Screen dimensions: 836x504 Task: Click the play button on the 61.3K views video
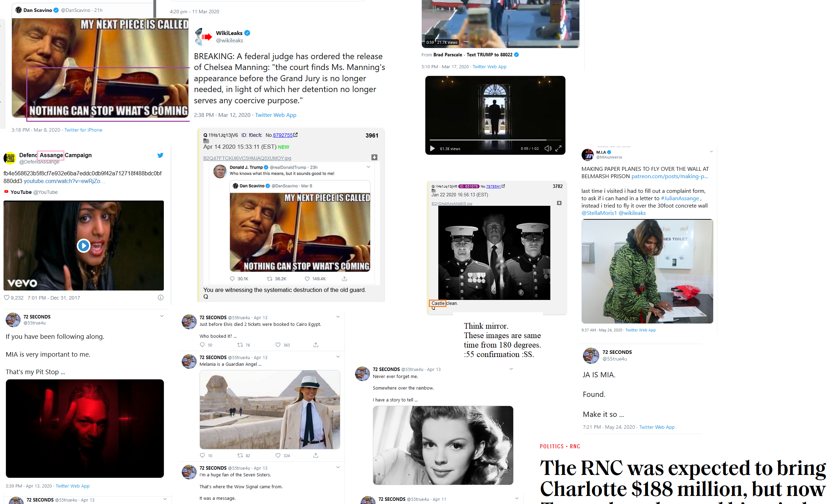pos(432,148)
